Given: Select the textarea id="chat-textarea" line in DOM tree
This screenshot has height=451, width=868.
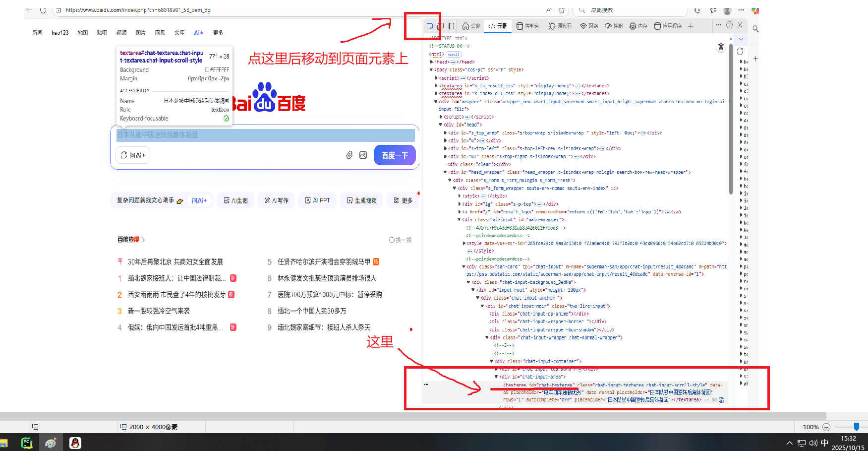Looking at the screenshot, I should [x=613, y=392].
